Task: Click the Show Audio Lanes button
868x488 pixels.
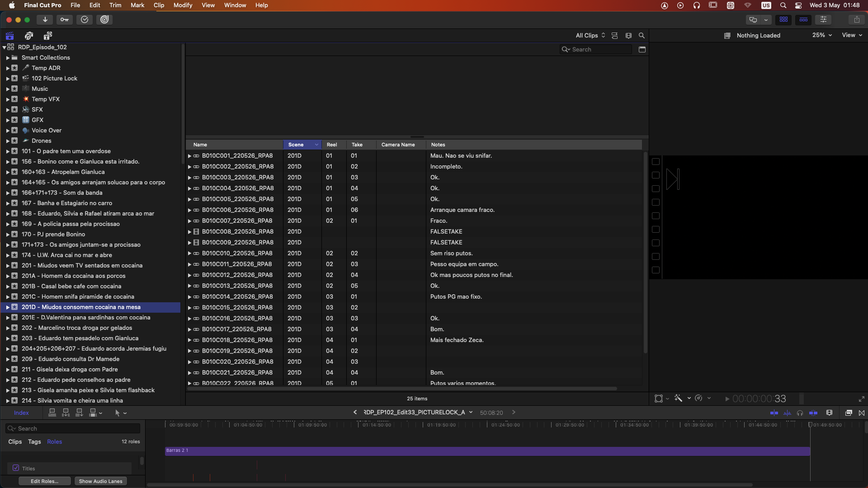Action: (100, 481)
